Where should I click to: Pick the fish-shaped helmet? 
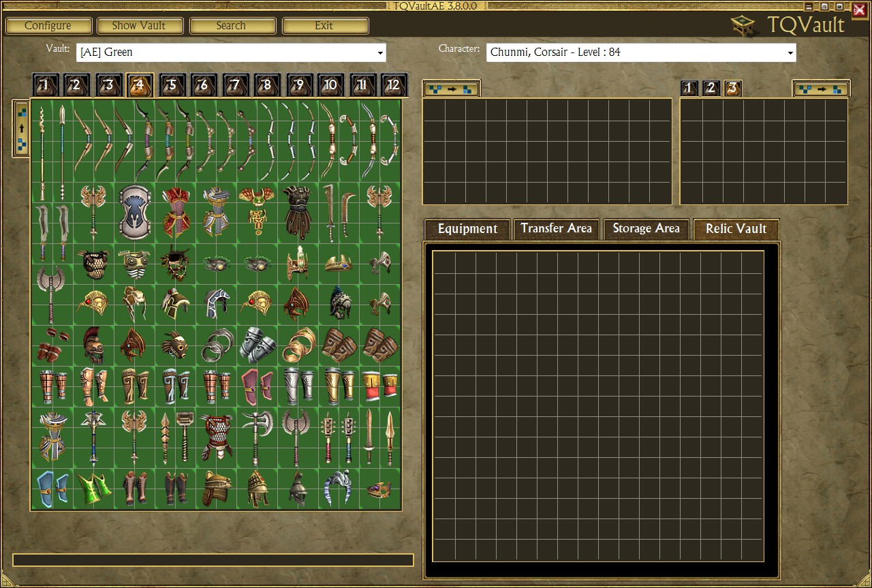point(175,346)
